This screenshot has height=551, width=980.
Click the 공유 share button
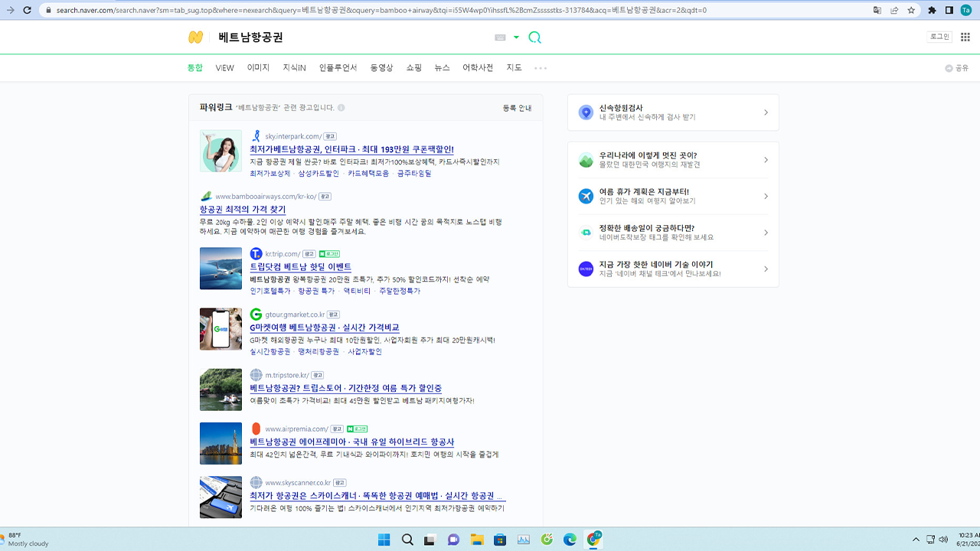pos(957,68)
